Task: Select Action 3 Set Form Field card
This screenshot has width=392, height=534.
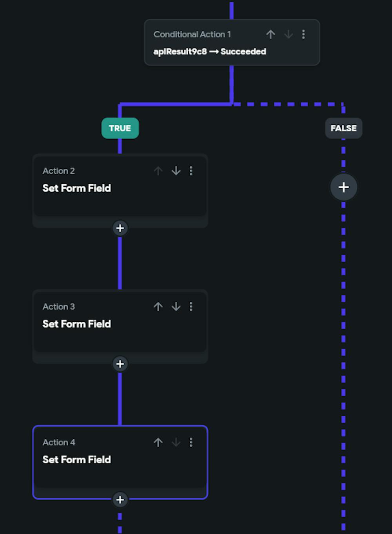Action: click(x=120, y=326)
